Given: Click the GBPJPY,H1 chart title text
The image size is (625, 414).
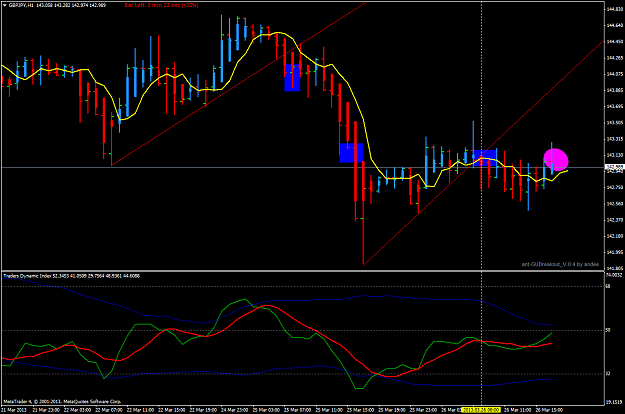Looking at the screenshot, I should click(x=21, y=5).
